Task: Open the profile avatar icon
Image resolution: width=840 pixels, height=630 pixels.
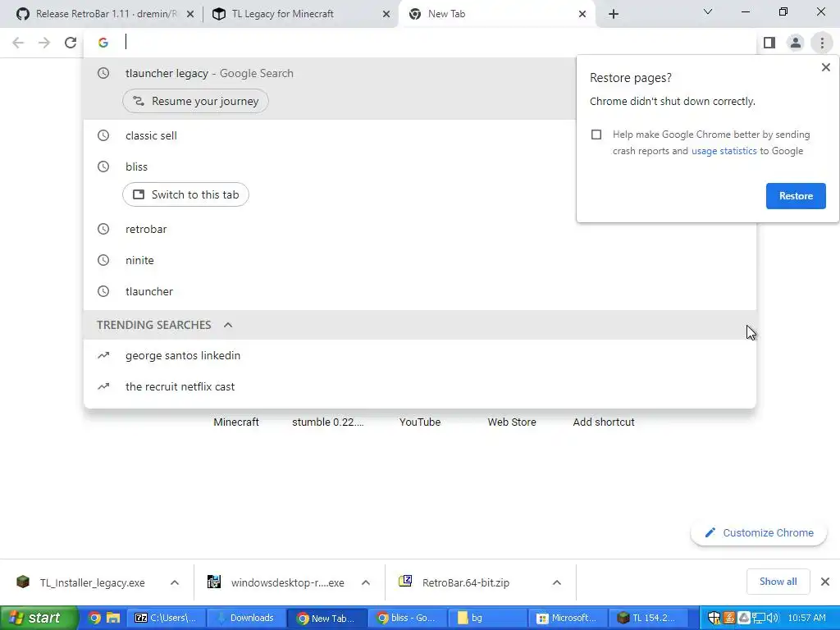Action: tap(796, 43)
